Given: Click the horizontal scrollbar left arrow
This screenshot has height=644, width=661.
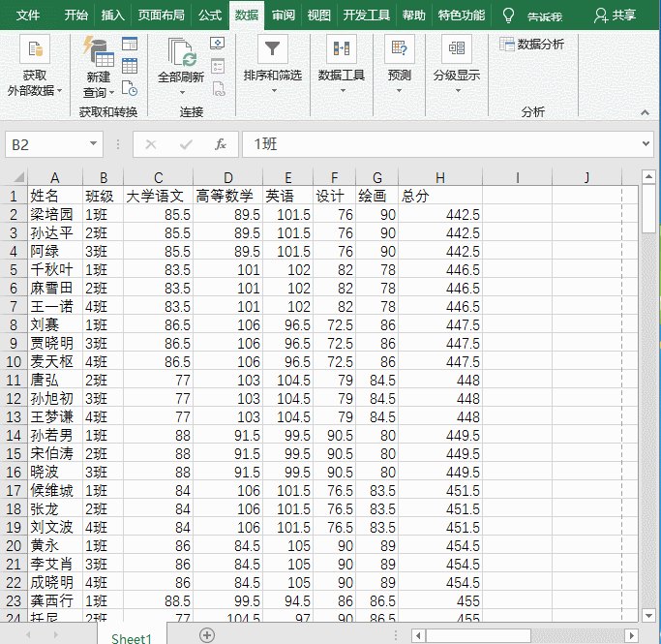Looking at the screenshot, I should pyautogui.click(x=418, y=635).
